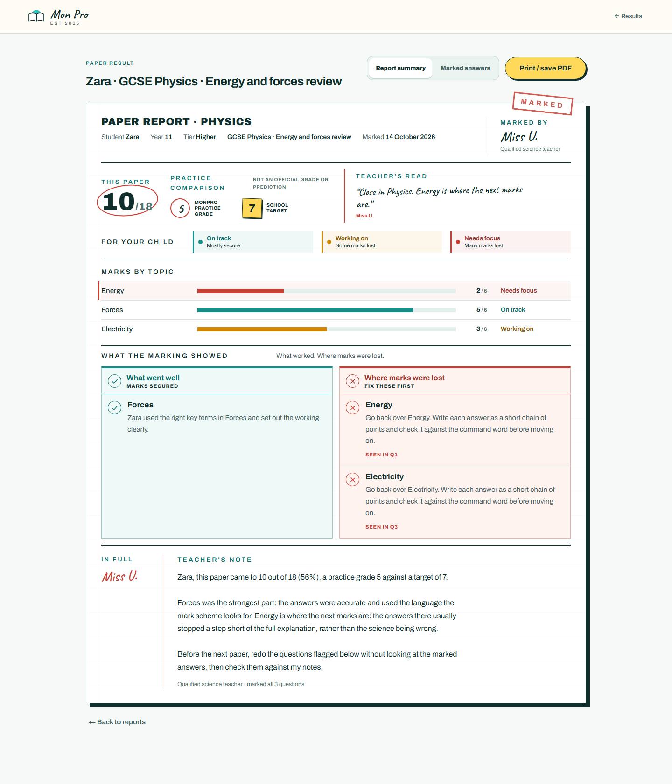Click the orange Electricity marks progress bar
The image size is (672, 784).
(262, 329)
